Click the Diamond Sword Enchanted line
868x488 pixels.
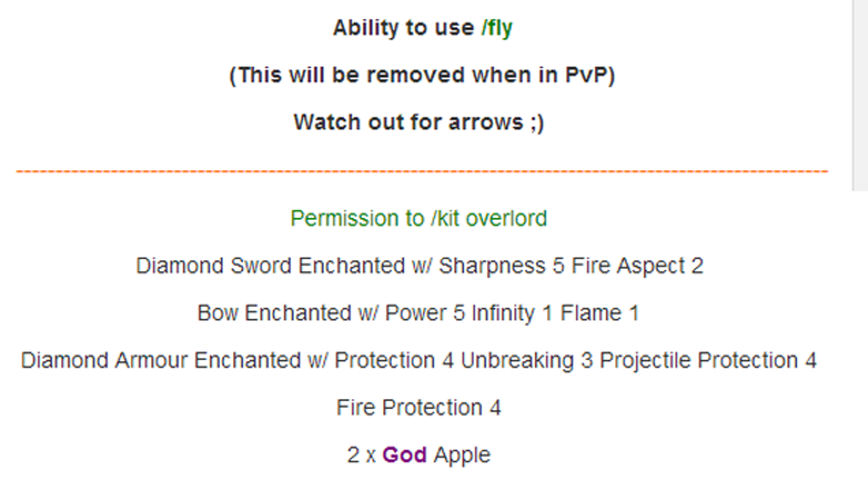[420, 265]
